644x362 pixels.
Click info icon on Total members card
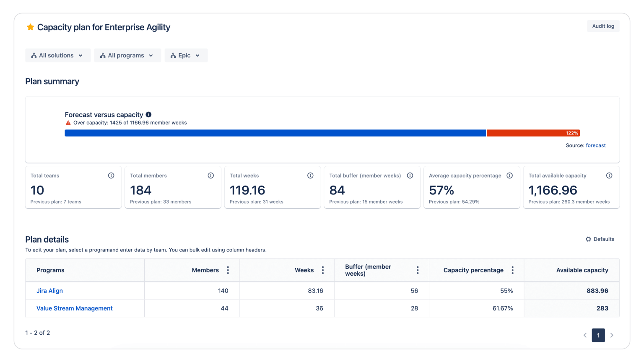click(x=211, y=176)
